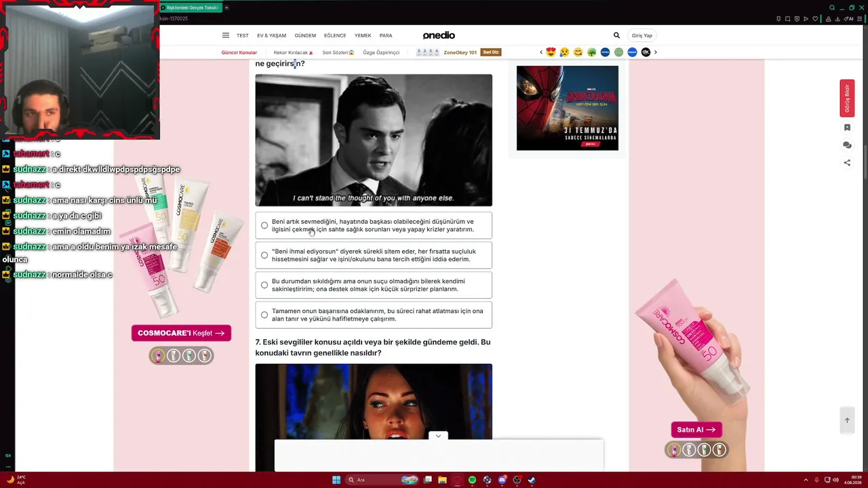The height and width of the screenshot is (488, 868).
Task: Select first product swatch under Keşfet
Action: pyautogui.click(x=158, y=356)
